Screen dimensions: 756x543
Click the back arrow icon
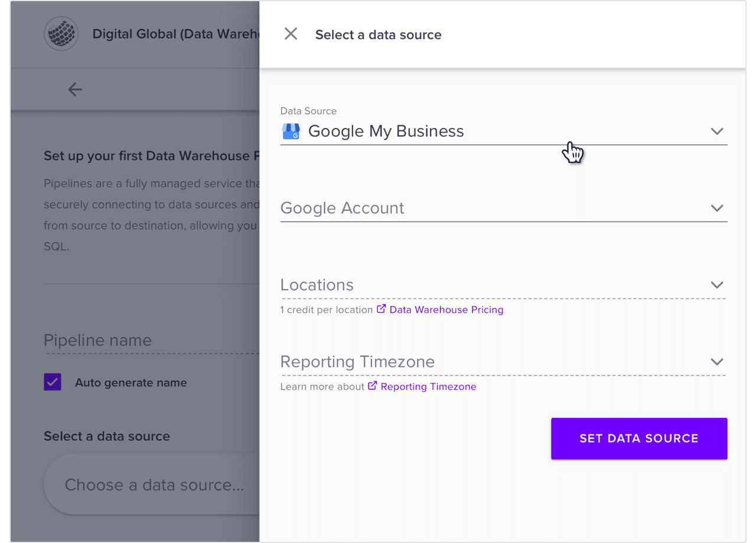[x=75, y=90]
